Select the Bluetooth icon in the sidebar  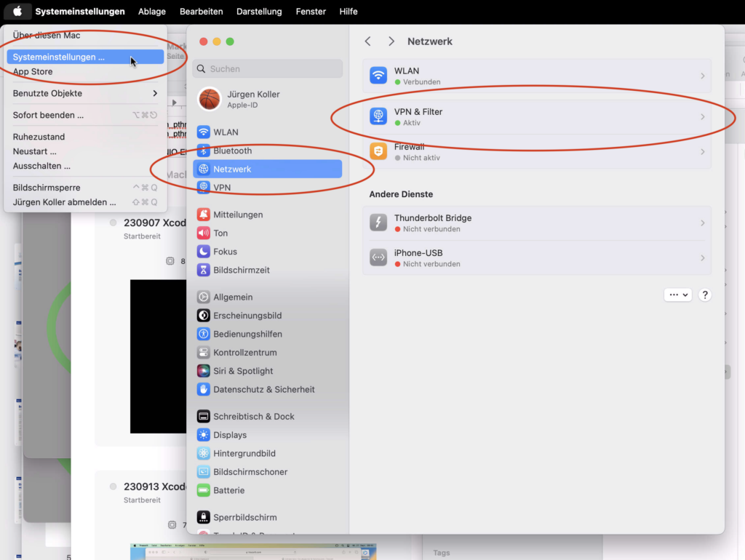[204, 151]
